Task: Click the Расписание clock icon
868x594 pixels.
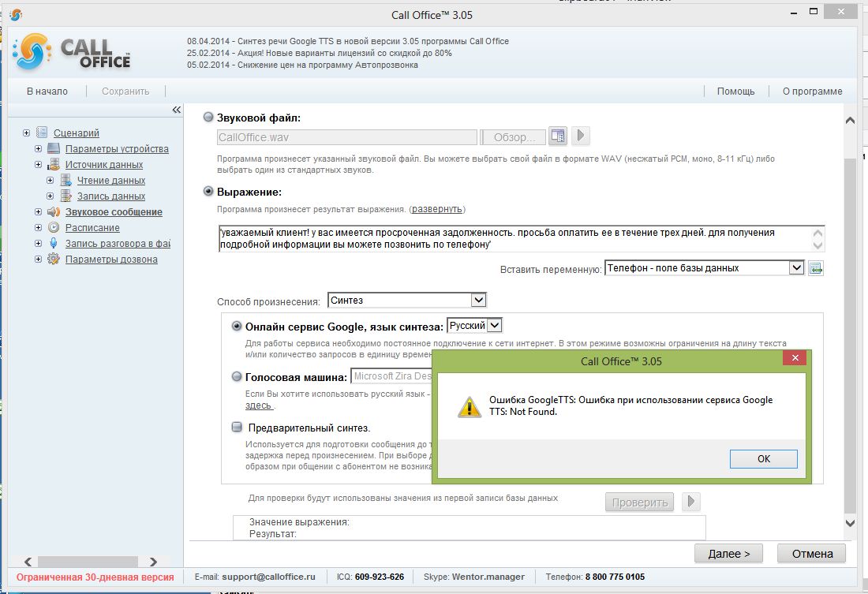Action: coord(54,228)
